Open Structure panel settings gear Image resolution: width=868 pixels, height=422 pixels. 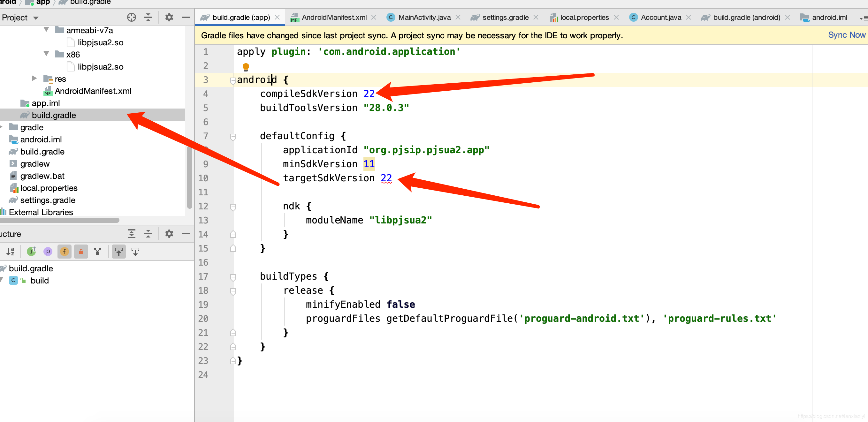click(x=169, y=234)
